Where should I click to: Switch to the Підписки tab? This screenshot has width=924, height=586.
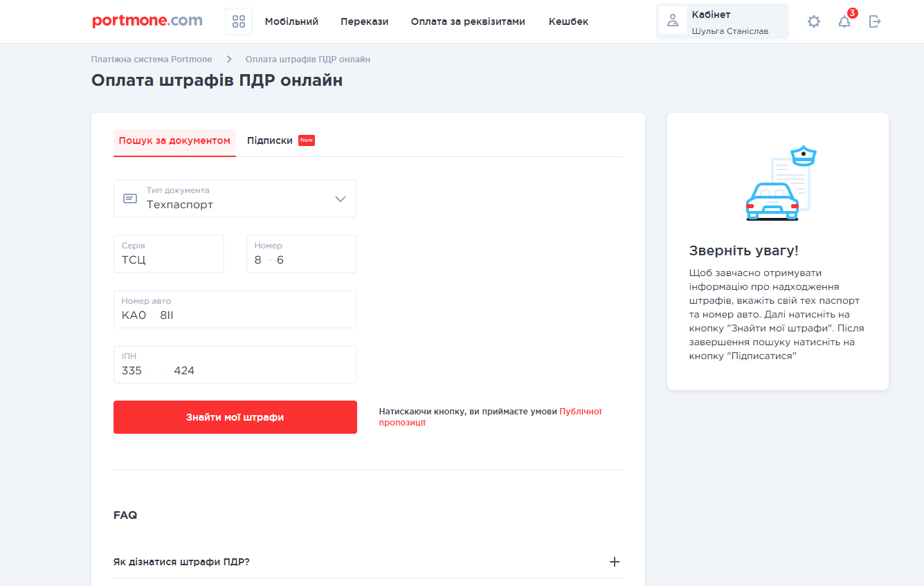tap(270, 140)
